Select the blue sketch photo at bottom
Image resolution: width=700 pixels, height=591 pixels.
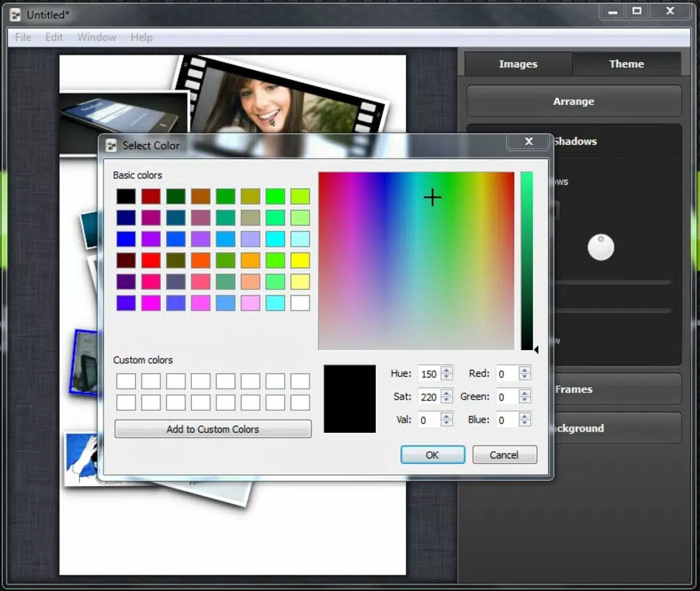82,458
